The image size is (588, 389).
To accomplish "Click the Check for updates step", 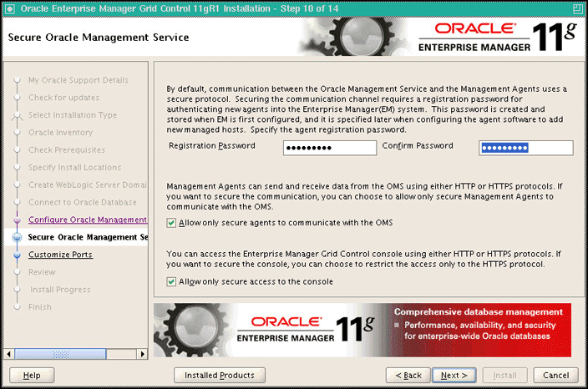I will tap(64, 98).
